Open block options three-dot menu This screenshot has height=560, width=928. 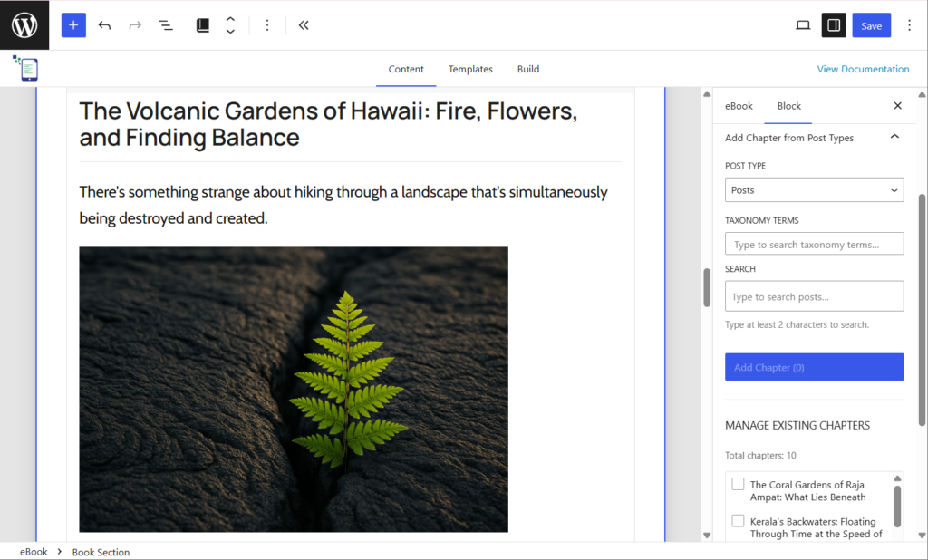pos(267,24)
